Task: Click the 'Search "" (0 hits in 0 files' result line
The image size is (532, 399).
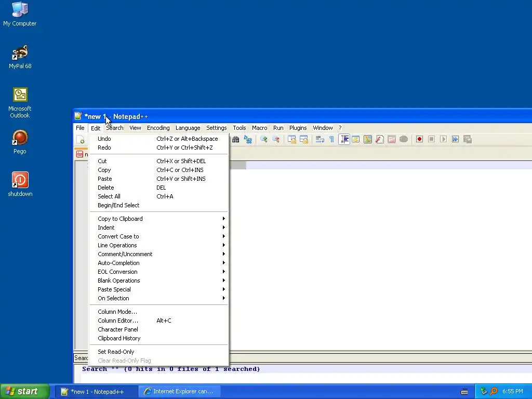Action: click(x=170, y=369)
